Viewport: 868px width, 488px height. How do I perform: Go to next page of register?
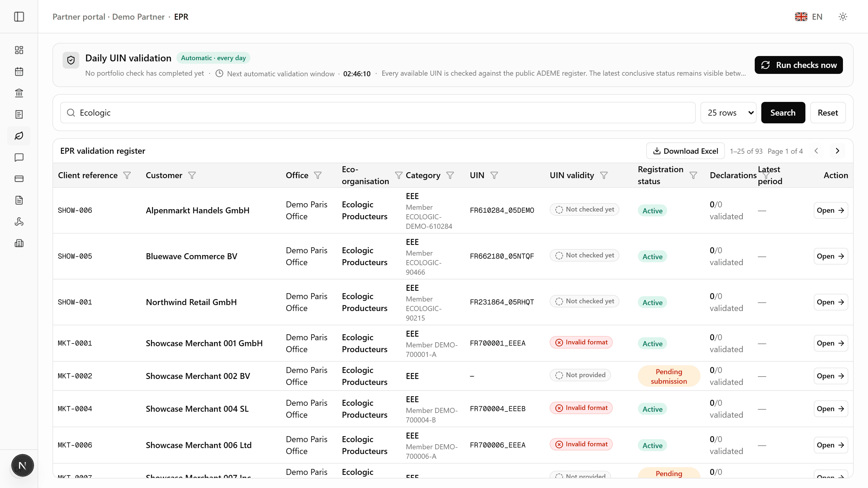[x=837, y=151]
